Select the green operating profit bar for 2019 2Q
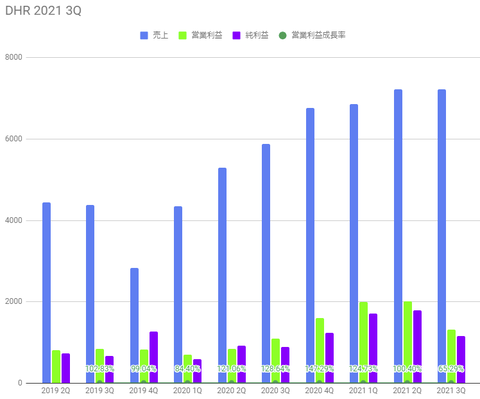Image resolution: width=480 pixels, height=399 pixels. pyautogui.click(x=56, y=367)
